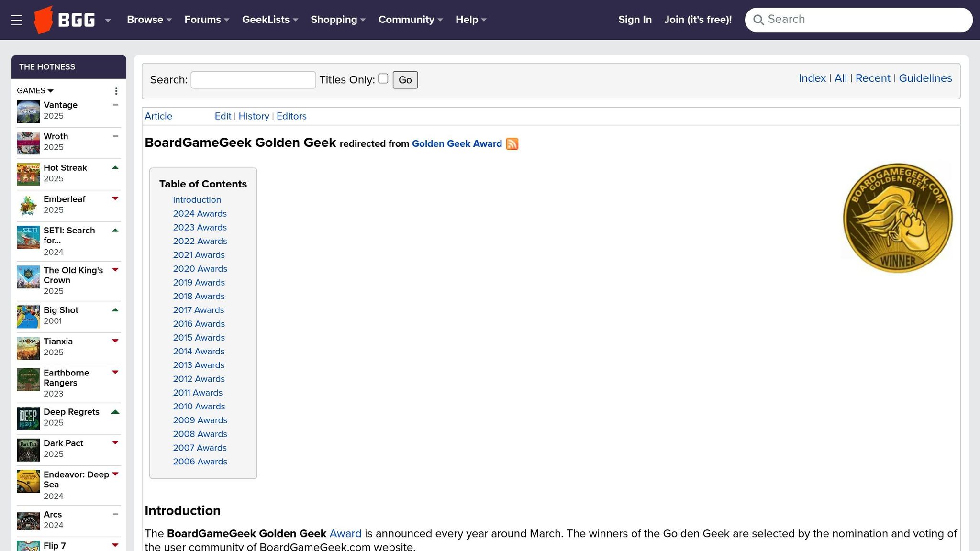Click the Emberleaf red down-trend arrow

coord(115,199)
